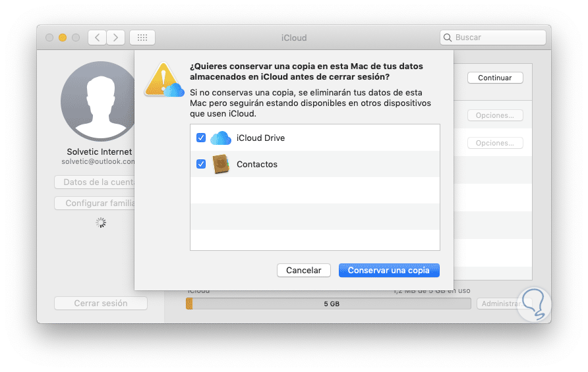Click the solvetic@outlook.com email text
This screenshot has width=588, height=372.
pos(98,161)
